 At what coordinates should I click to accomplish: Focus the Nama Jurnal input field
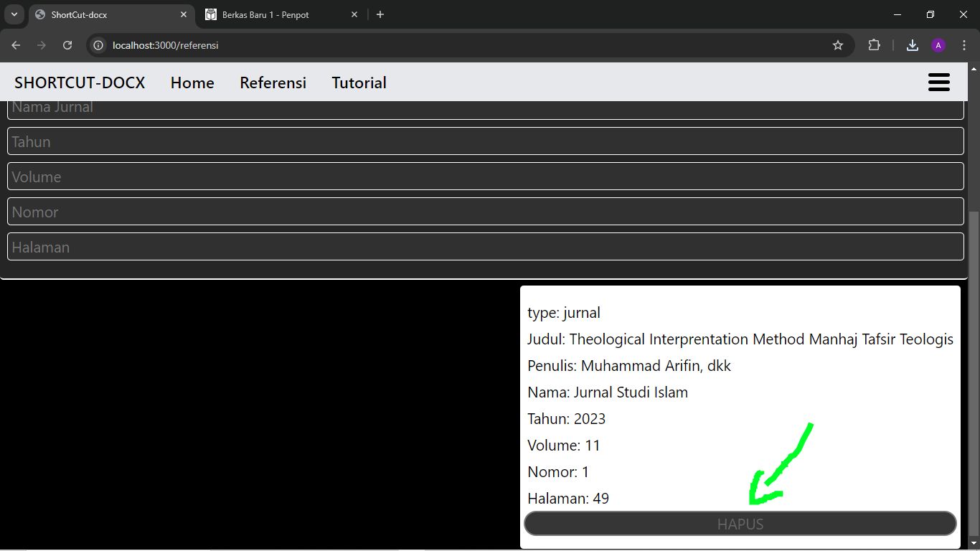(486, 110)
